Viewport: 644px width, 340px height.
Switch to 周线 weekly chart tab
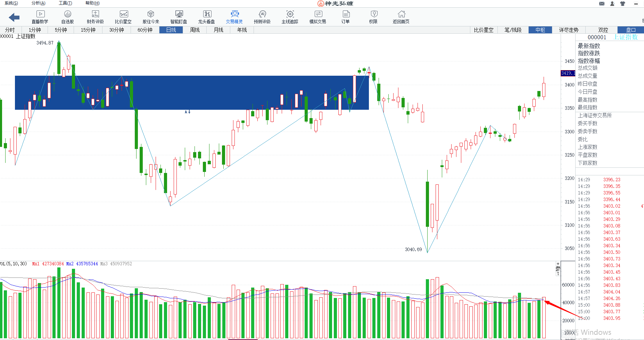click(195, 30)
